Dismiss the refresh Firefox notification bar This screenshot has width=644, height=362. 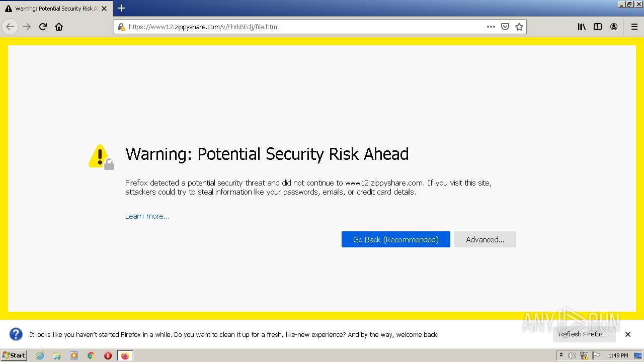[x=628, y=334]
